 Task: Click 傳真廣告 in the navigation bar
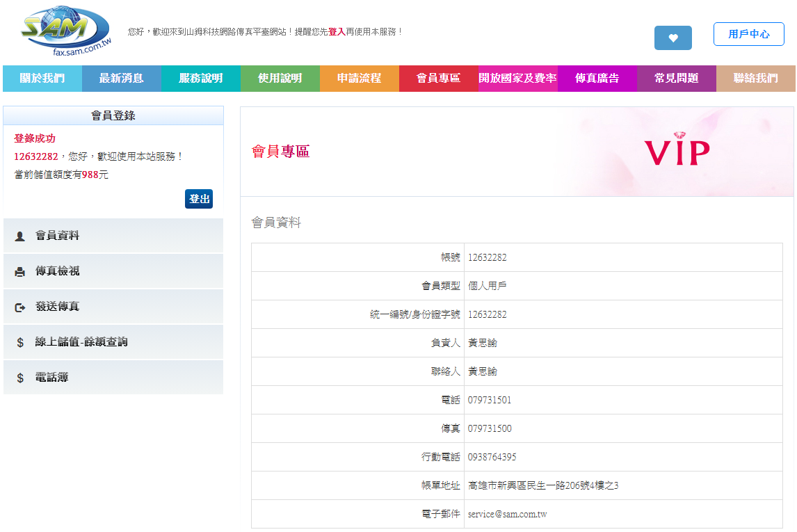click(x=597, y=78)
